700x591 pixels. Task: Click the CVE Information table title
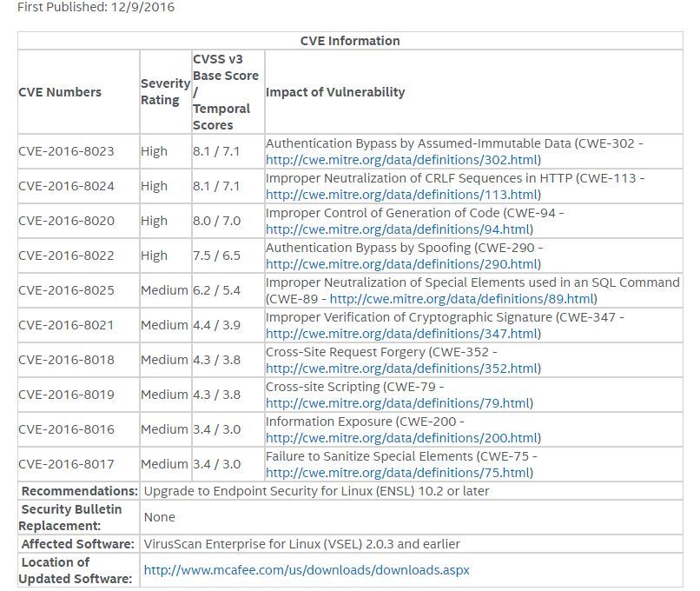point(350,41)
